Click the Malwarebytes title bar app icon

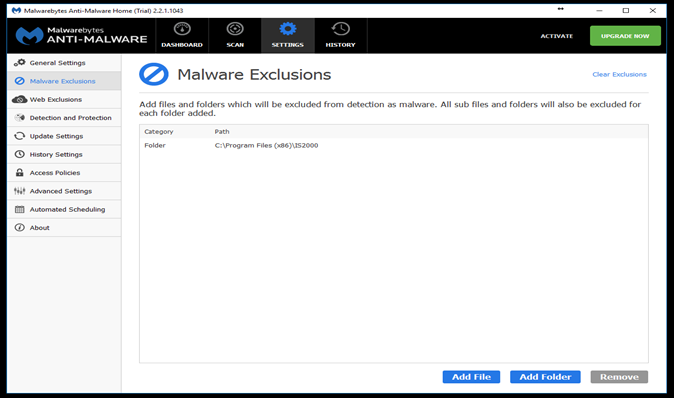16,10
